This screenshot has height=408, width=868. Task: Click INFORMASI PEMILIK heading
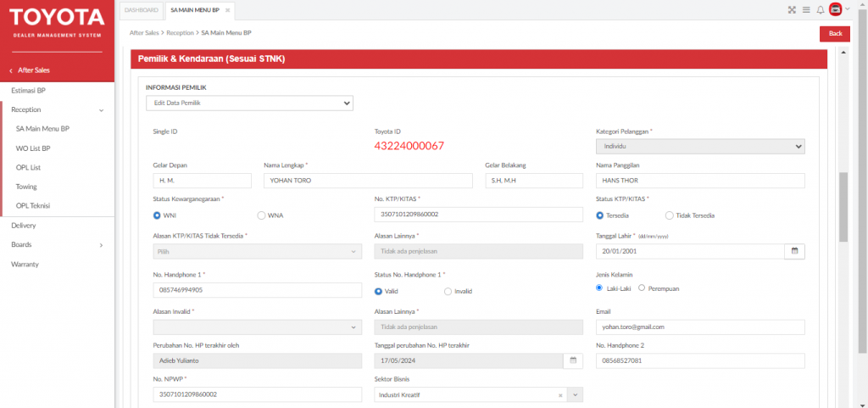coord(176,87)
